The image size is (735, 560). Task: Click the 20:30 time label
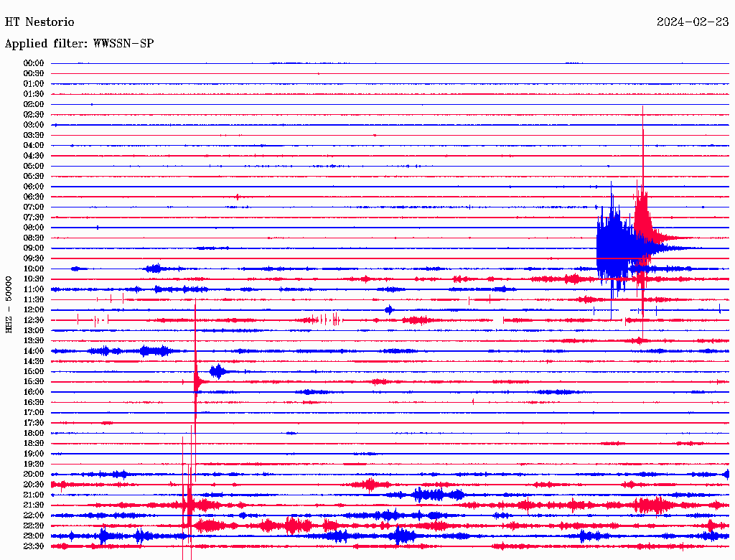coord(34,485)
